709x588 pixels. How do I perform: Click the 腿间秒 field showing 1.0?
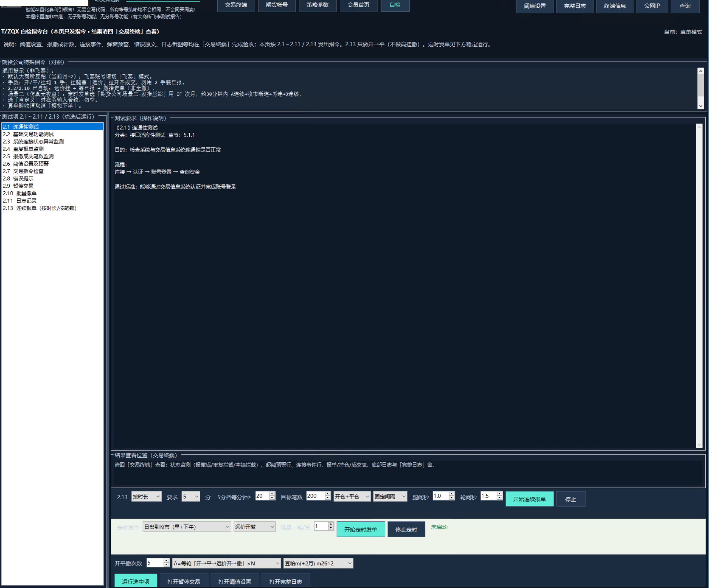click(444, 496)
